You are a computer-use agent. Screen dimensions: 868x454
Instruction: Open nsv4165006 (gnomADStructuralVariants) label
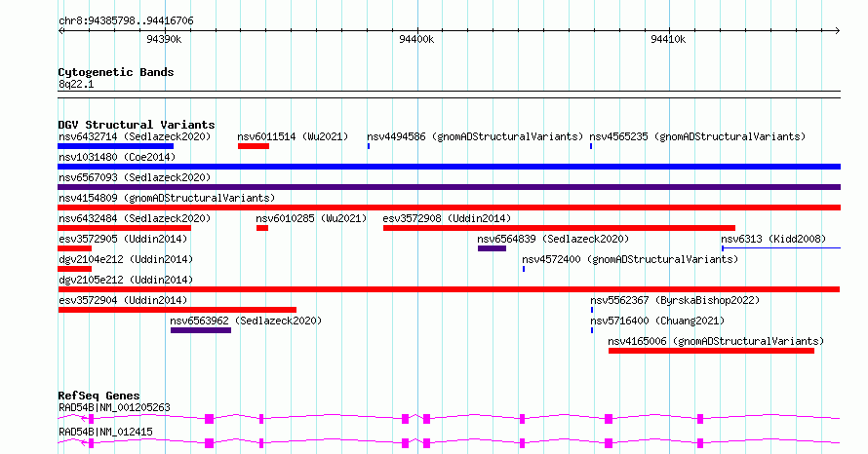pos(716,341)
